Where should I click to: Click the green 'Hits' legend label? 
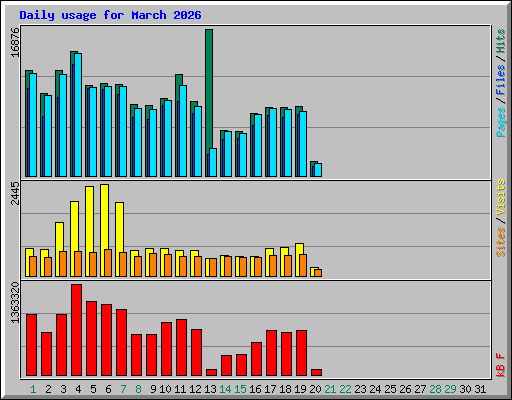[500, 41]
